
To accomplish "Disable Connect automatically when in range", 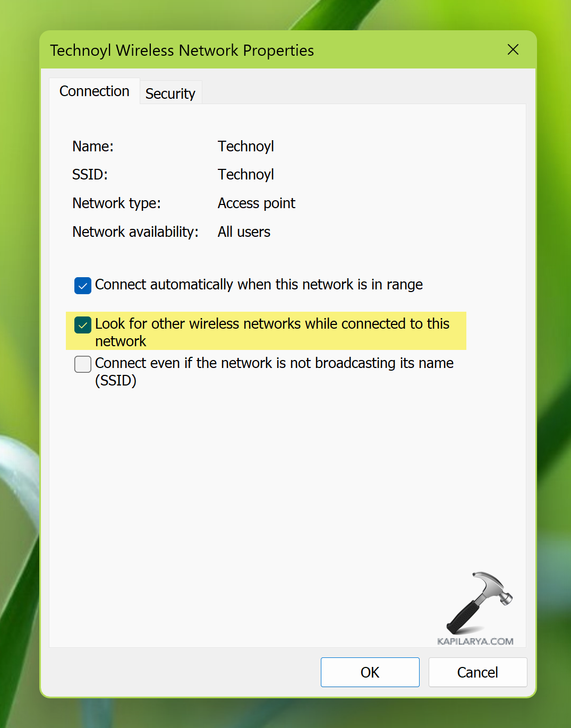I will click(83, 285).
